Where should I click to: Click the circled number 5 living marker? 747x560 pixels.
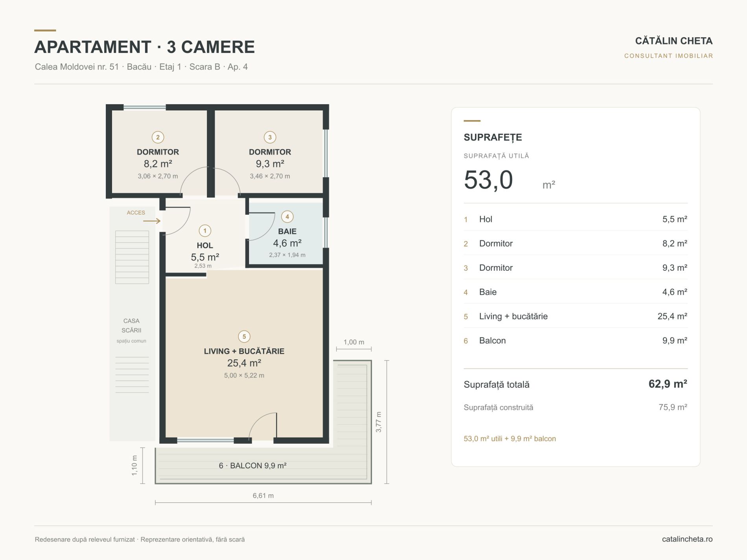[244, 336]
